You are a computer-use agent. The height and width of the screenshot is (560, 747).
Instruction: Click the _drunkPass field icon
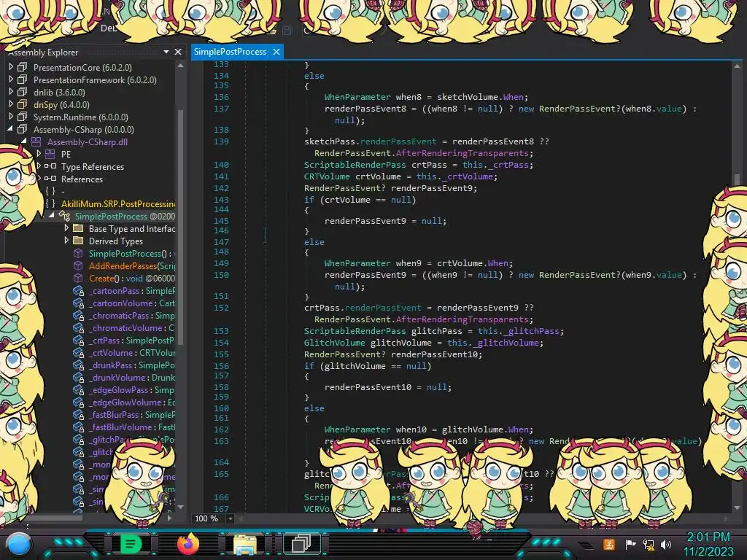coord(79,365)
